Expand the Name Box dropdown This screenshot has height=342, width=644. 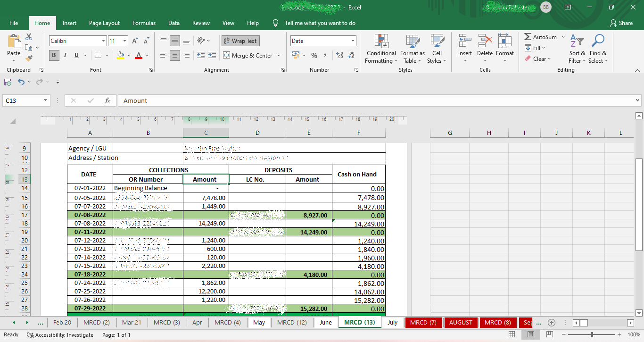click(x=46, y=100)
